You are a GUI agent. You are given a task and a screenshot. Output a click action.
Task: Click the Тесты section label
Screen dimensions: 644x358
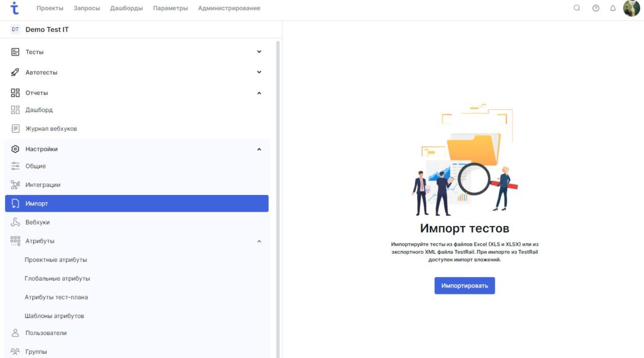coord(35,52)
